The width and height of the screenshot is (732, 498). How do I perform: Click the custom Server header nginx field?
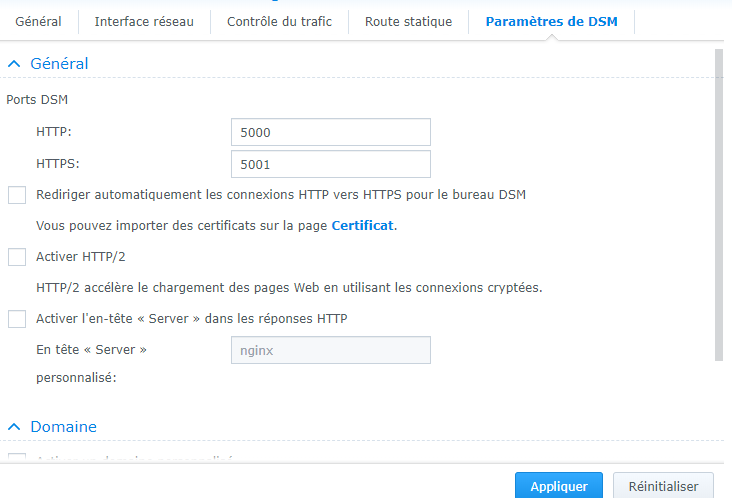click(x=331, y=350)
